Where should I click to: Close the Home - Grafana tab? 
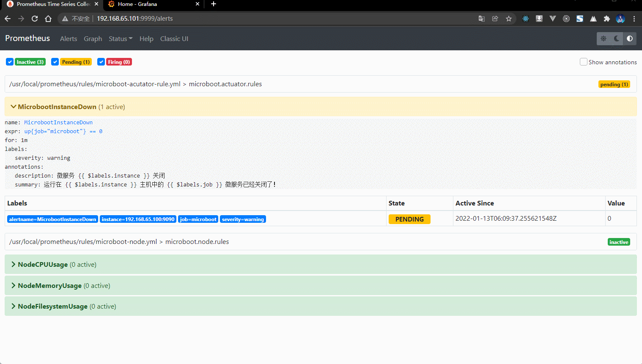[198, 4]
